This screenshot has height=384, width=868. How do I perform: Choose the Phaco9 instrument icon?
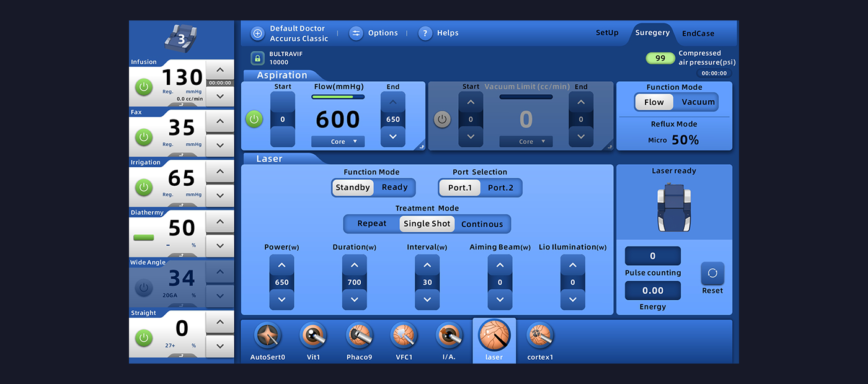(359, 336)
